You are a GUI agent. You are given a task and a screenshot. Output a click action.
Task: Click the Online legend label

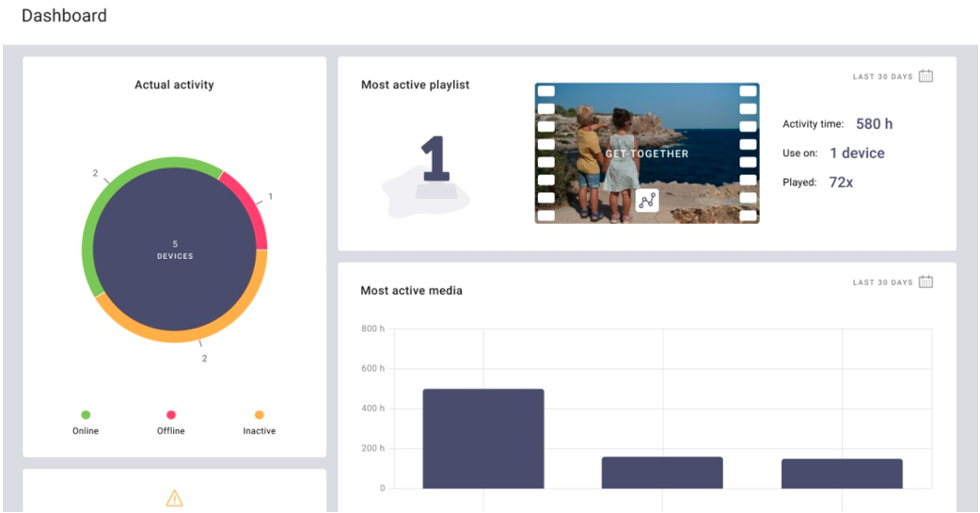86,431
